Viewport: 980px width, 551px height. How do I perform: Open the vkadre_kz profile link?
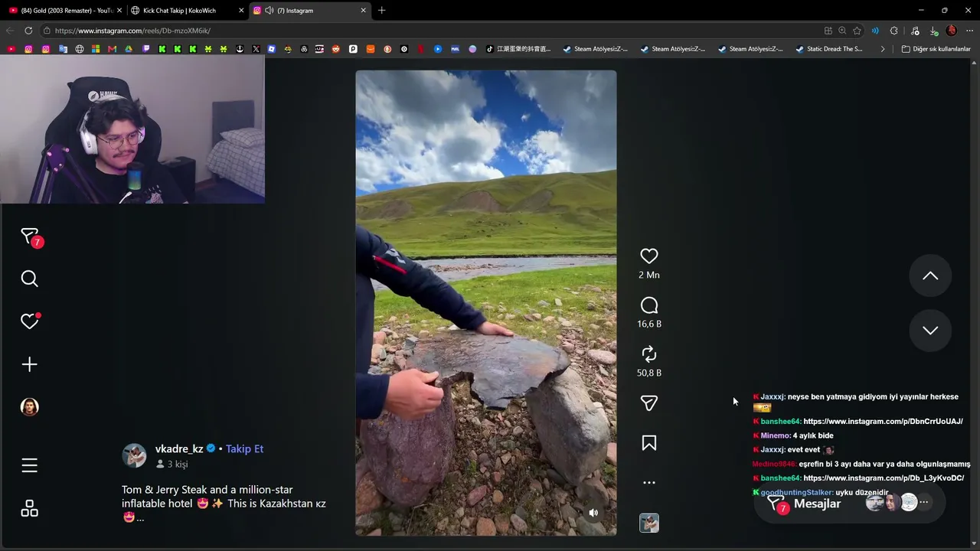[179, 449]
